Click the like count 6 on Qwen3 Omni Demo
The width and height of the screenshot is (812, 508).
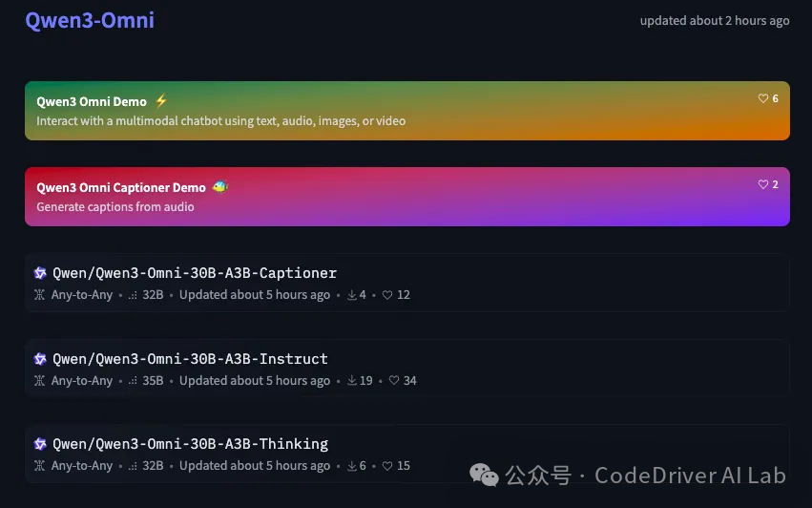(775, 98)
